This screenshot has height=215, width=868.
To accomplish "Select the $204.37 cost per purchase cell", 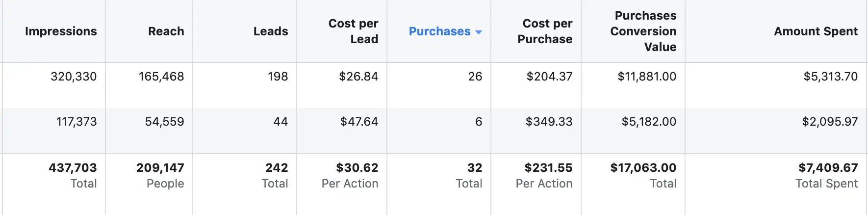I will click(549, 77).
